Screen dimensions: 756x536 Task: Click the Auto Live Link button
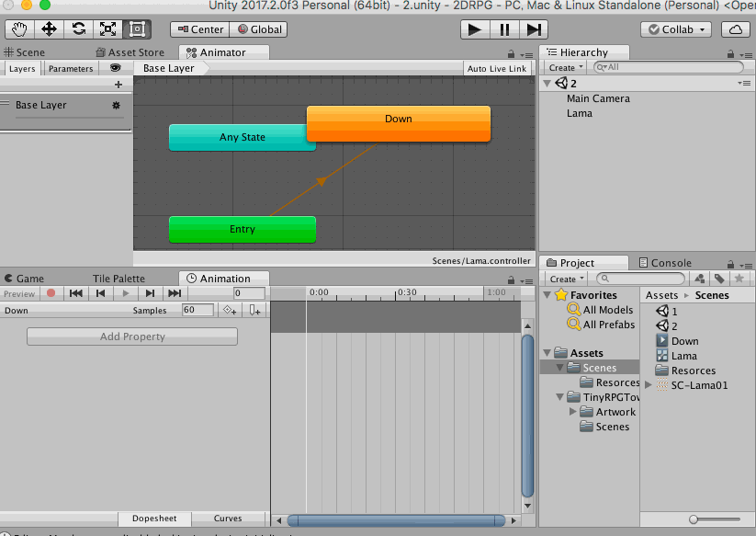[x=497, y=69]
